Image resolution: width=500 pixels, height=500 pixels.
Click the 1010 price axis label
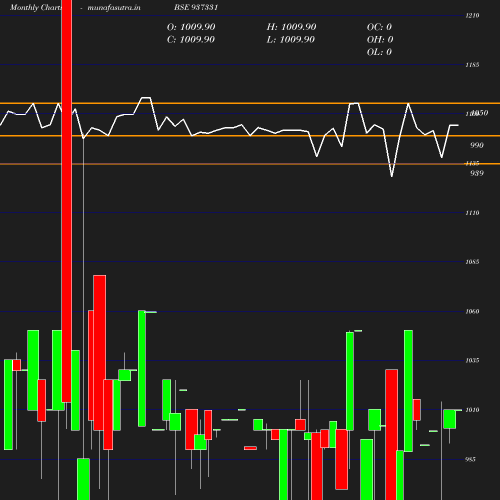(472, 410)
